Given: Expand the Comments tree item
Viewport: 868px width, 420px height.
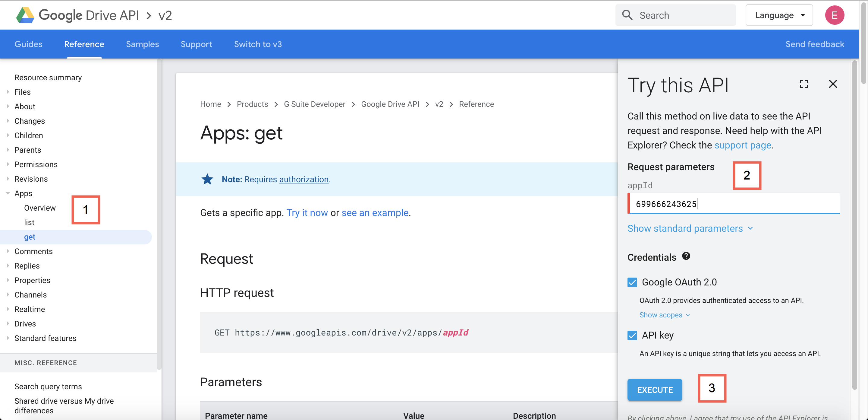Looking at the screenshot, I should click(8, 251).
